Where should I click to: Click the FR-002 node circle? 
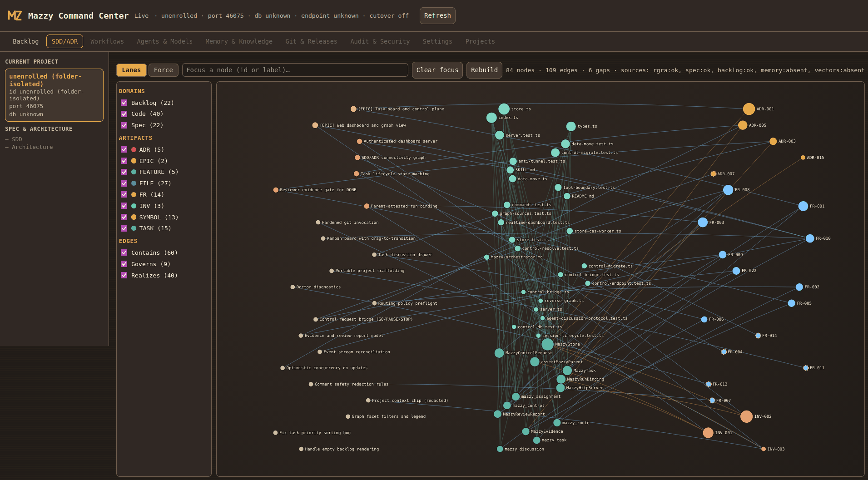(799, 287)
